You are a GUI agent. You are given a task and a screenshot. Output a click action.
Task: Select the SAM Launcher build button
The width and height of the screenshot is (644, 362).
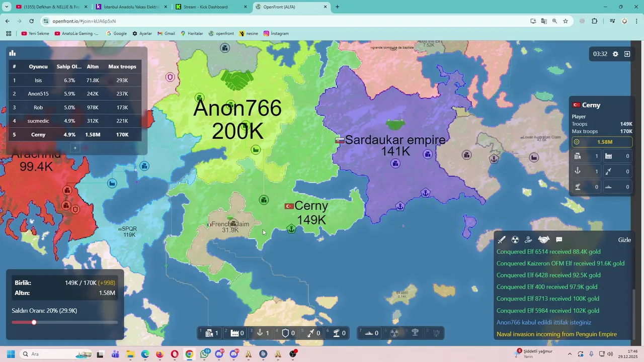pyautogui.click(x=338, y=333)
